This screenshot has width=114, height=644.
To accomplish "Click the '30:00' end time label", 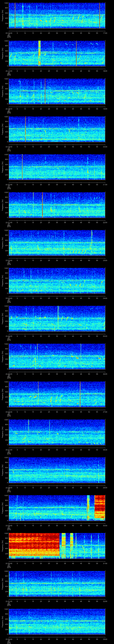I will (105, 525).
